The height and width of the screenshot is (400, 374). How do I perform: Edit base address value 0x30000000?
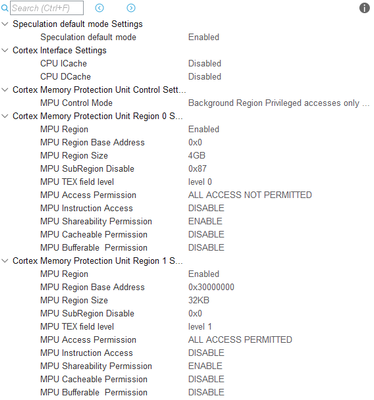click(x=211, y=287)
